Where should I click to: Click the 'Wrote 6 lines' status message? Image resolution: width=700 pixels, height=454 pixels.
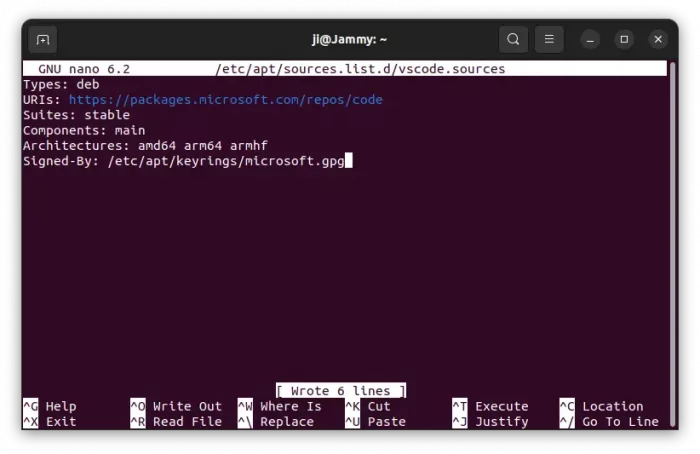[341, 391]
